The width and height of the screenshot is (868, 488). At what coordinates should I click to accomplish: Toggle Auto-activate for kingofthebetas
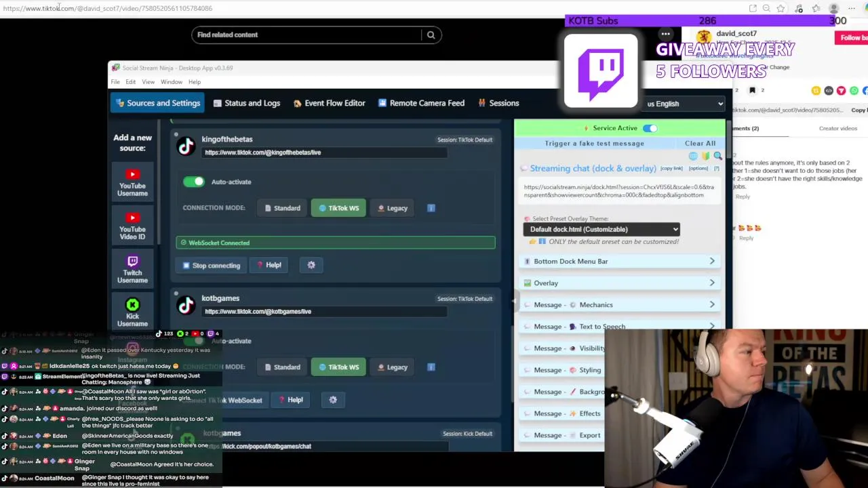tap(193, 182)
